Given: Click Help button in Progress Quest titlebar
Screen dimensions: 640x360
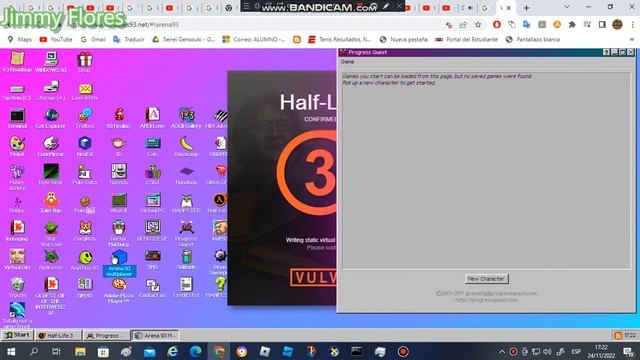Looking at the screenshot, I should point(607,52).
